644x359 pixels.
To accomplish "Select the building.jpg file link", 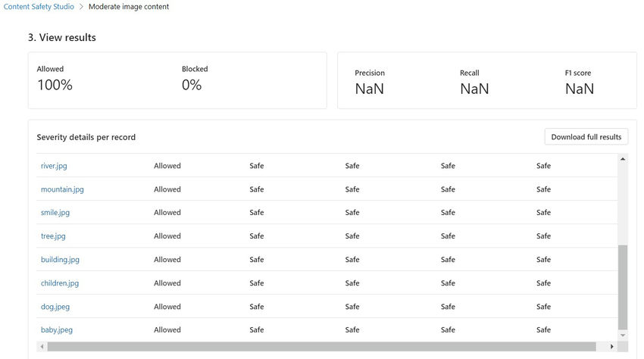I will [60, 260].
